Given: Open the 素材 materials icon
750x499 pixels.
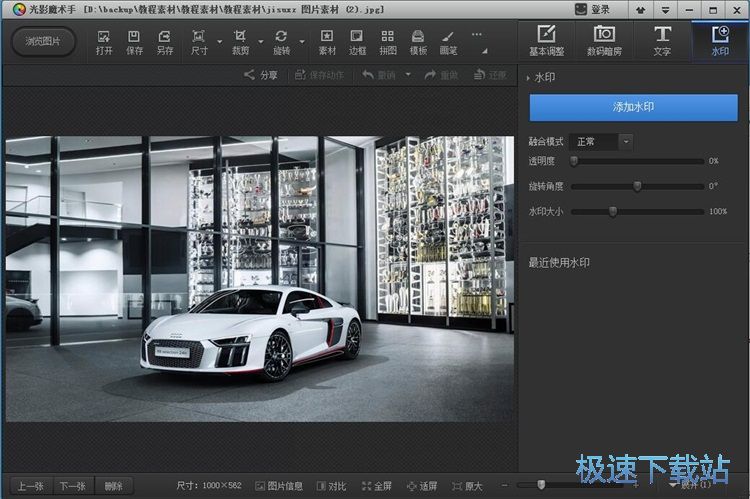Looking at the screenshot, I should click(327, 42).
